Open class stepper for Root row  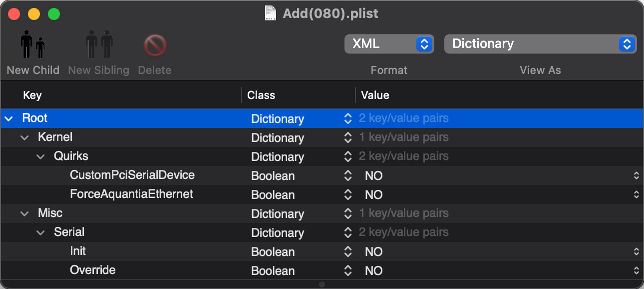tap(348, 118)
